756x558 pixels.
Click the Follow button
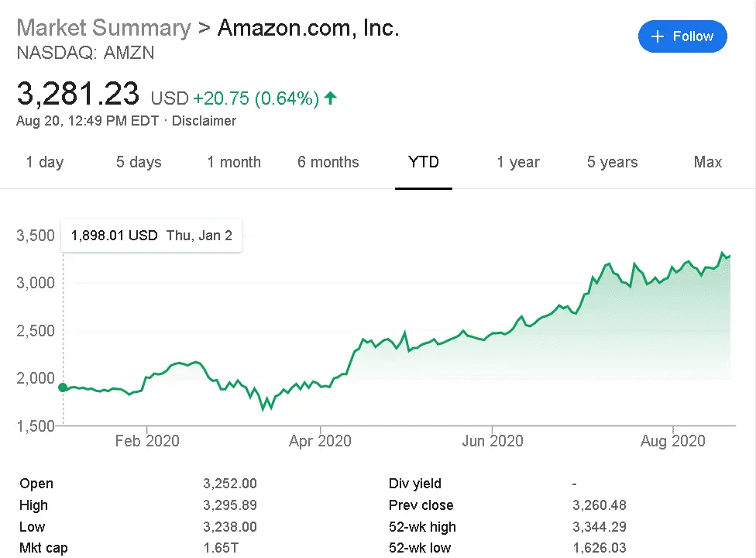(682, 36)
